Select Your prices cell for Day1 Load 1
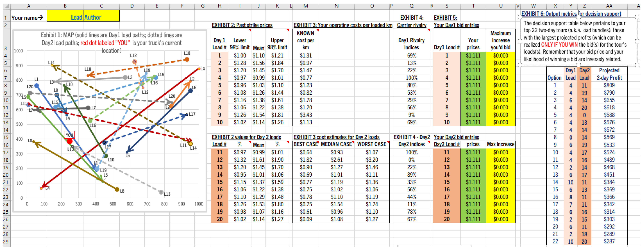 click(473, 55)
